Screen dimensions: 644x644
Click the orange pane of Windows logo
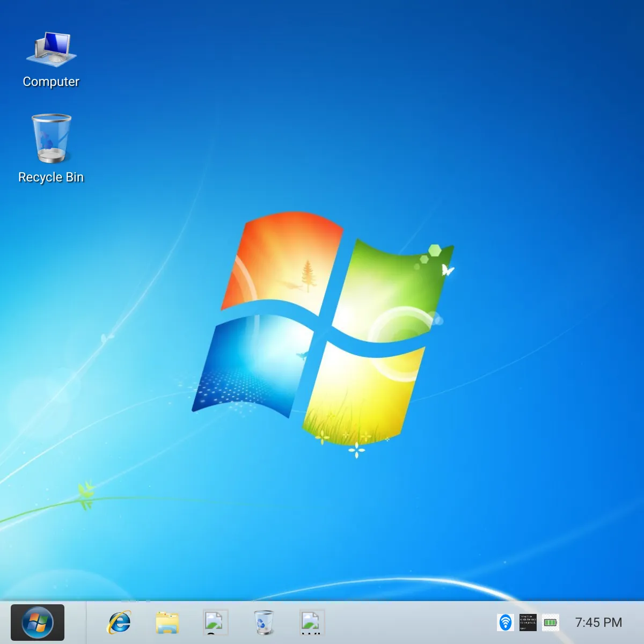pyautogui.click(x=282, y=260)
